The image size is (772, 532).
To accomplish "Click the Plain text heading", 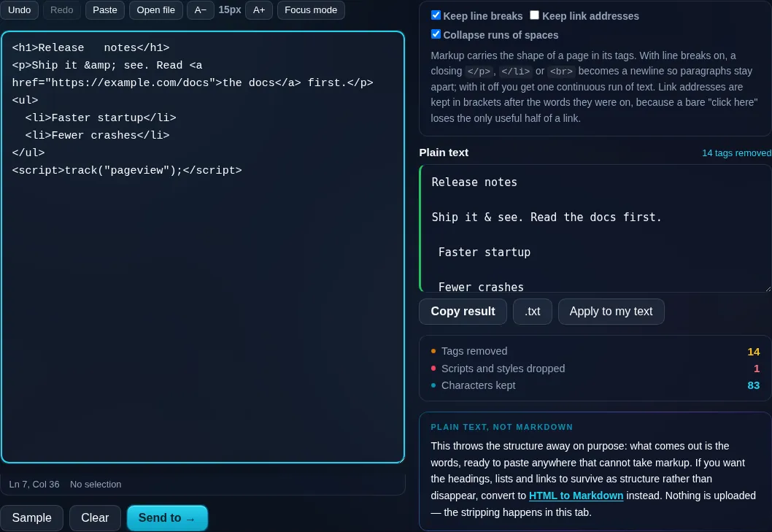I will click(x=444, y=153).
